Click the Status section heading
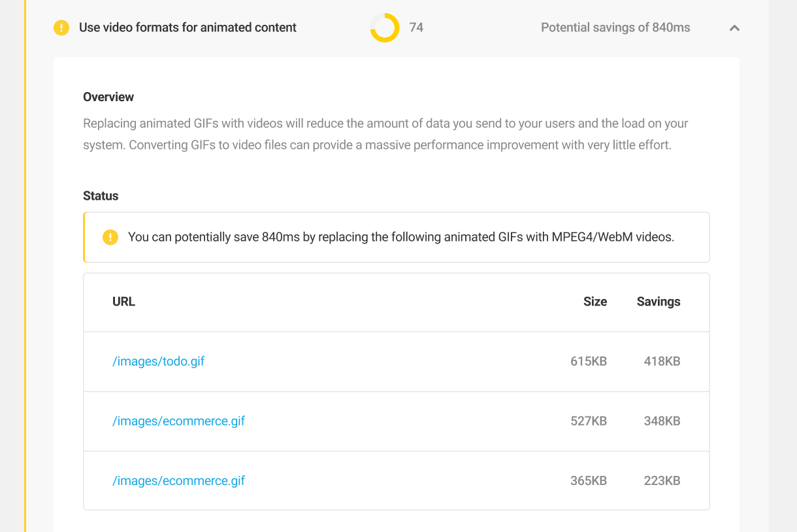This screenshot has height=532, width=797. click(x=100, y=196)
